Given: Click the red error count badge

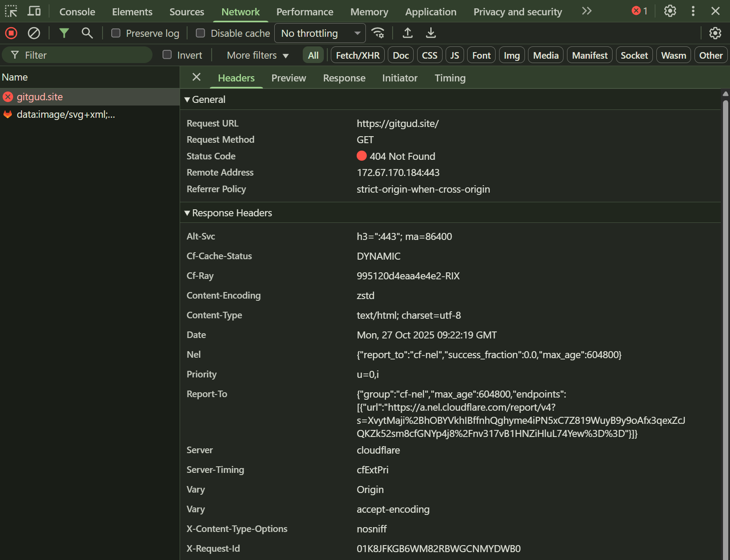Looking at the screenshot, I should click(x=640, y=11).
